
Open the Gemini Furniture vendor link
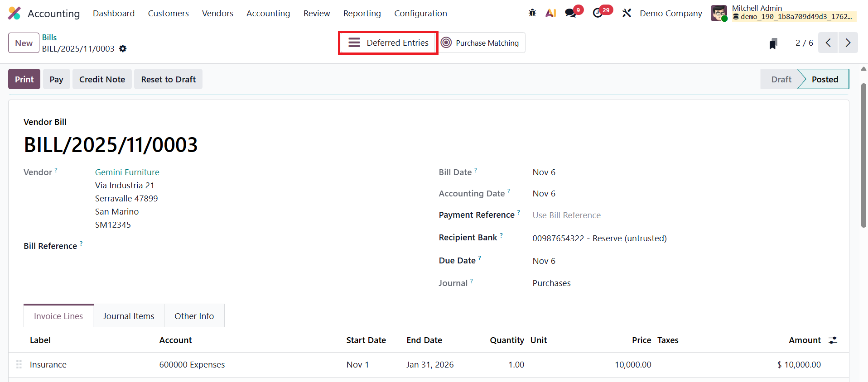point(127,172)
